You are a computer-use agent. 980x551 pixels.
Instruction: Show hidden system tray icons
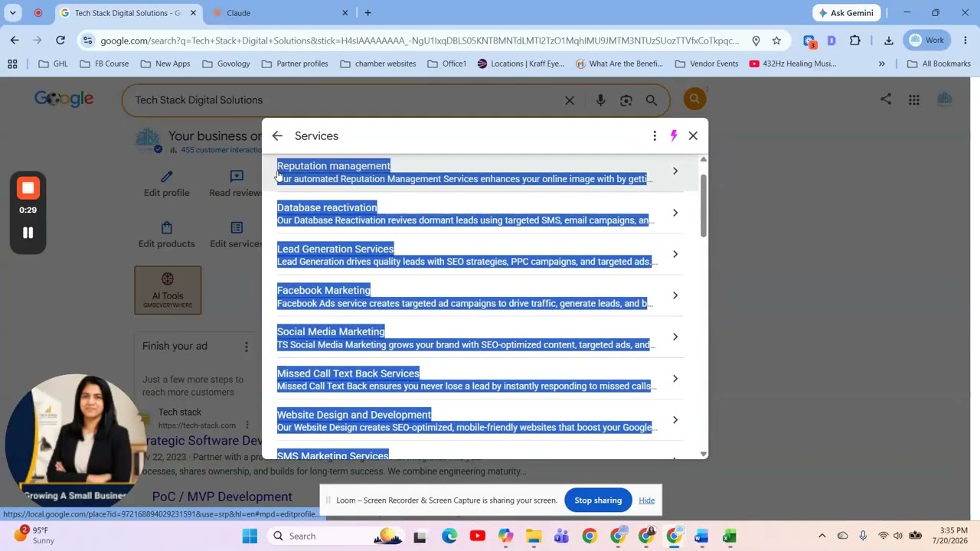coord(822,536)
